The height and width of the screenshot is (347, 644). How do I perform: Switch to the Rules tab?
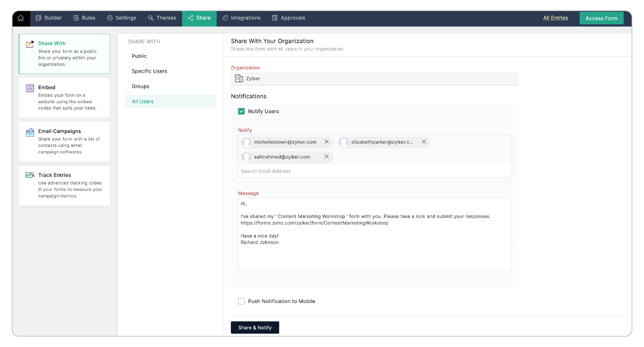coord(84,18)
